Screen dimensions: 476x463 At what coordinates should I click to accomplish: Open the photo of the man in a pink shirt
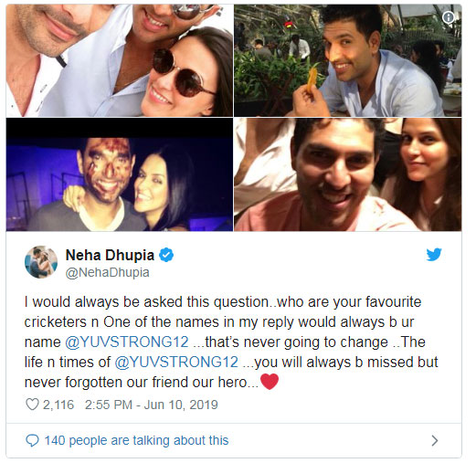tap(348, 174)
